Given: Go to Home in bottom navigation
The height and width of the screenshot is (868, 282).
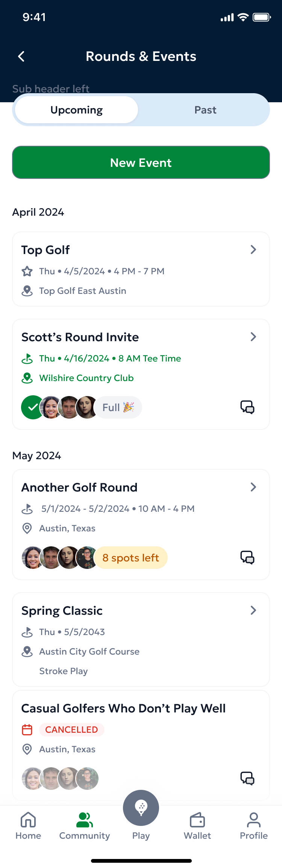Looking at the screenshot, I should click(28, 823).
